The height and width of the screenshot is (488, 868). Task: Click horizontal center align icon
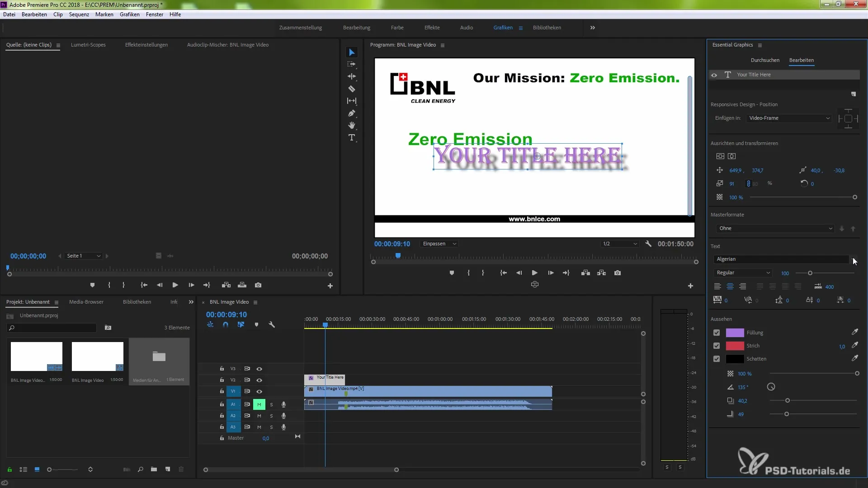click(732, 156)
